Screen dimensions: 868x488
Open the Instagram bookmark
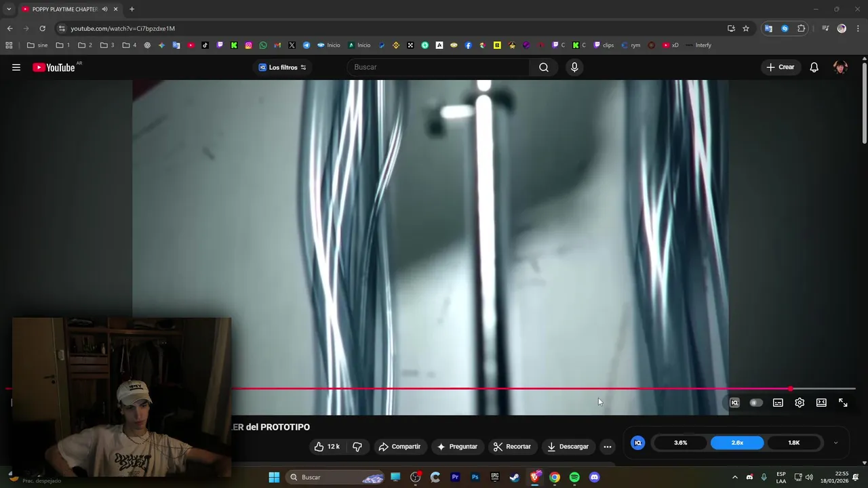point(249,45)
